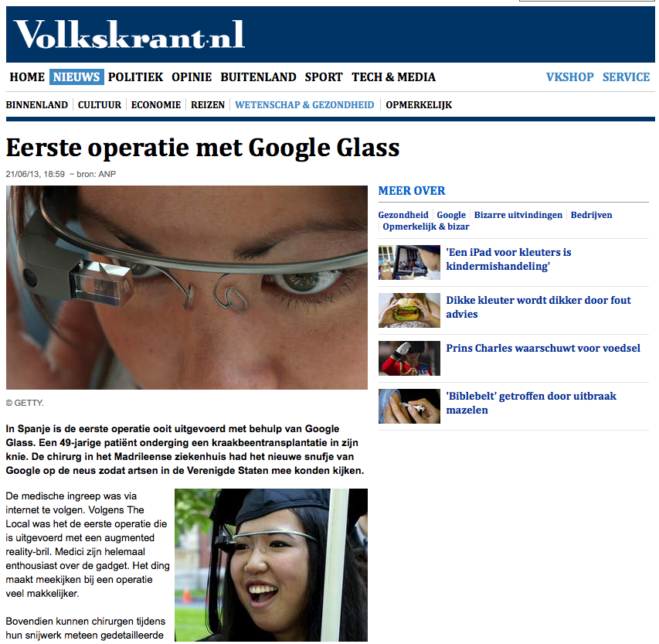Viewport: 659px width, 644px height.
Task: Open the Biblebelt mazelen article link
Action: [532, 403]
